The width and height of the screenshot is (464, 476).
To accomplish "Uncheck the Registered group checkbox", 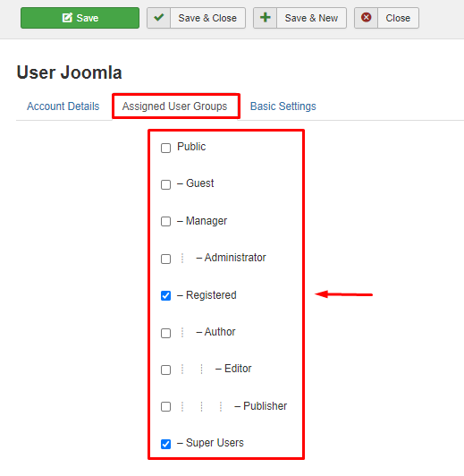I will tap(165, 295).
